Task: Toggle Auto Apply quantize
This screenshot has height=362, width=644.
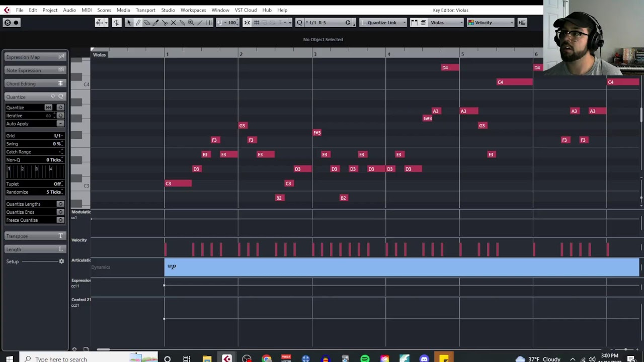Action: (x=60, y=124)
